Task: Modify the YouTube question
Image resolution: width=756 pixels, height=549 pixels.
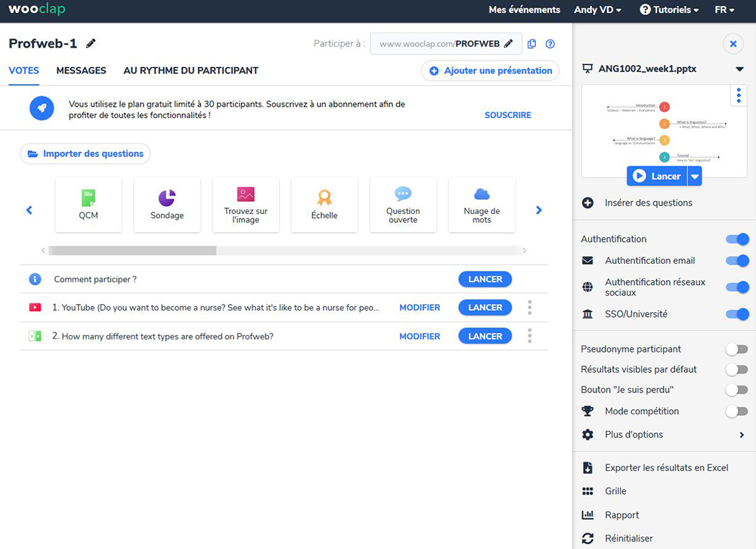Action: (420, 307)
